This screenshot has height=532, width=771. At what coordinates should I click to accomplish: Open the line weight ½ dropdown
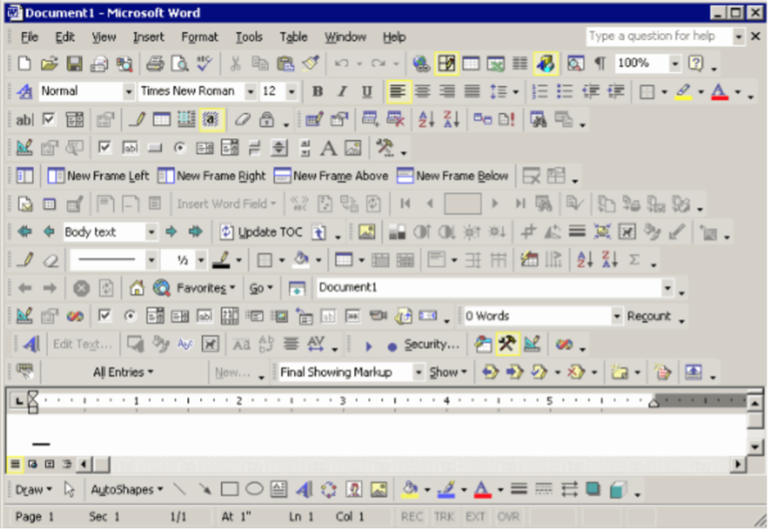pos(200,260)
